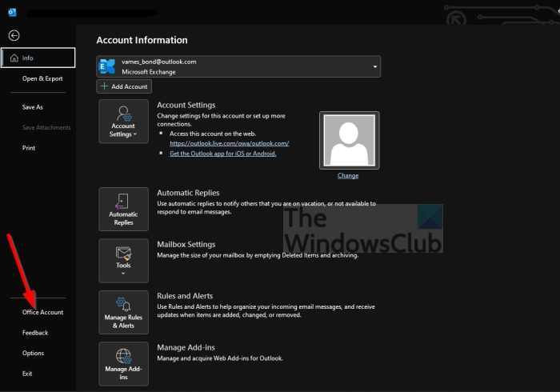Open the Open & Export menu
This screenshot has width=560, height=392.
click(42, 78)
